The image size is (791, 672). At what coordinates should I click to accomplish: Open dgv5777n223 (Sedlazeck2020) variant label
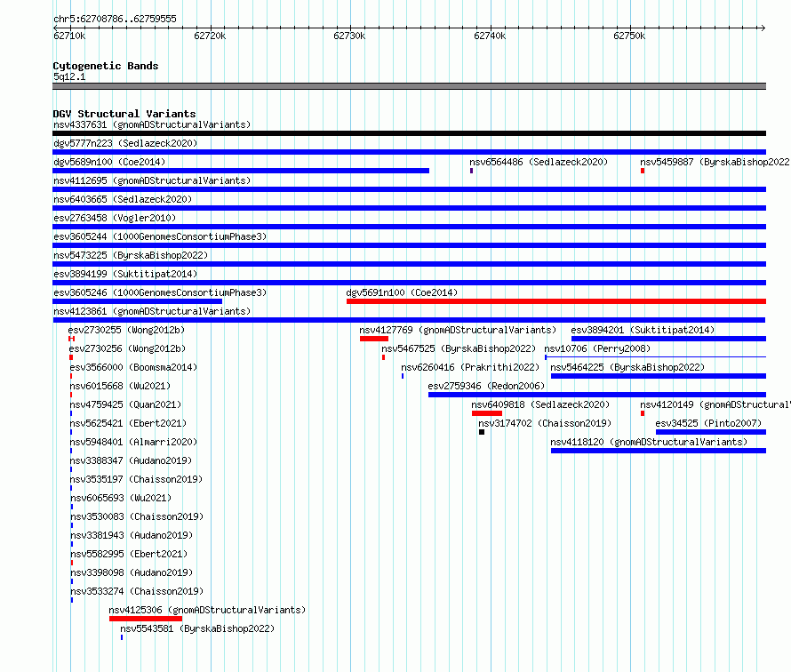(125, 143)
